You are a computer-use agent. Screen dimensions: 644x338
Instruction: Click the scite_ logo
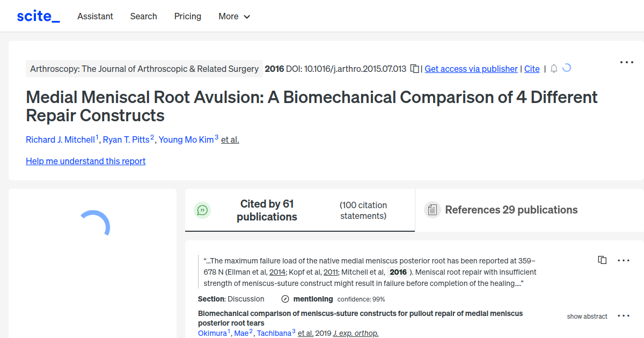coord(38,16)
